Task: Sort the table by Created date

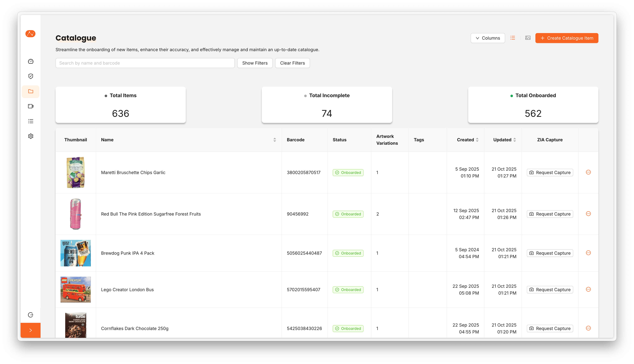Action: (477, 140)
